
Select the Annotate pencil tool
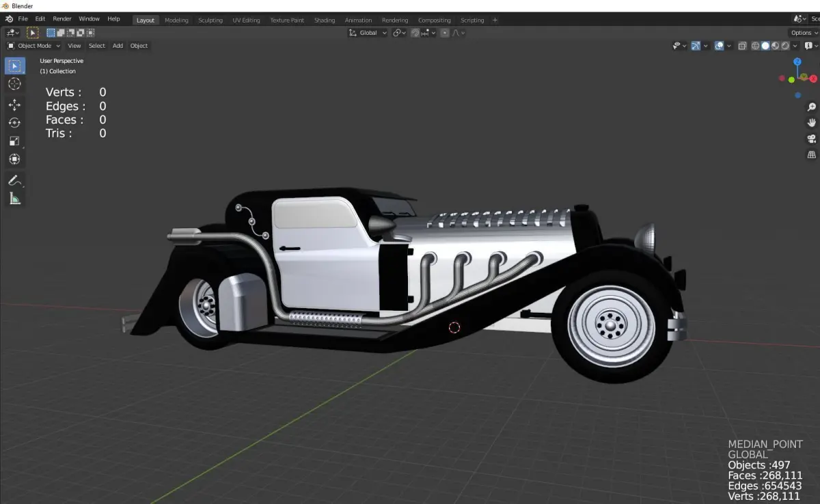coord(15,180)
